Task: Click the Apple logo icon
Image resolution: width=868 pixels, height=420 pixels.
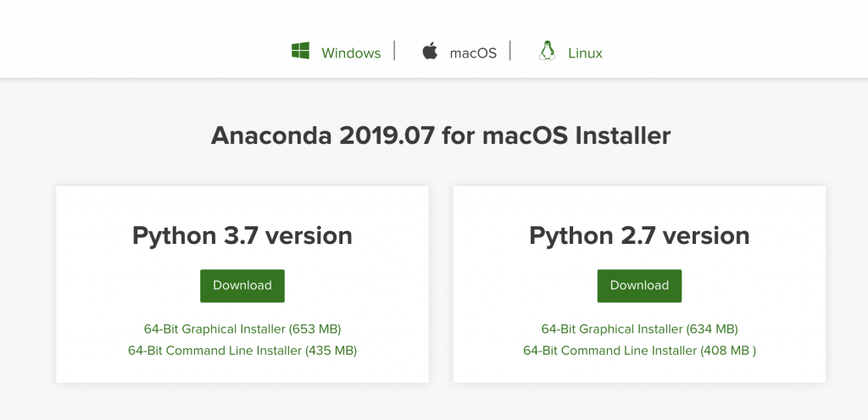Action: (x=431, y=52)
